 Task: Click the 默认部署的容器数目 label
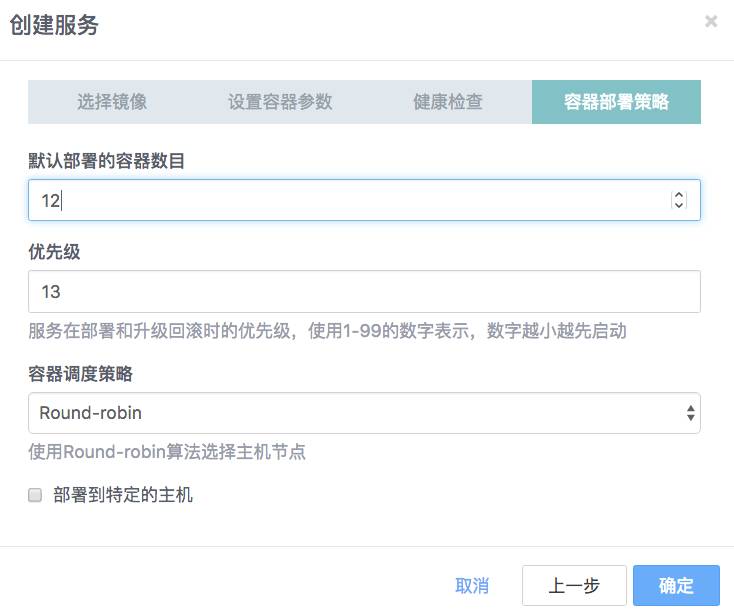point(106,161)
